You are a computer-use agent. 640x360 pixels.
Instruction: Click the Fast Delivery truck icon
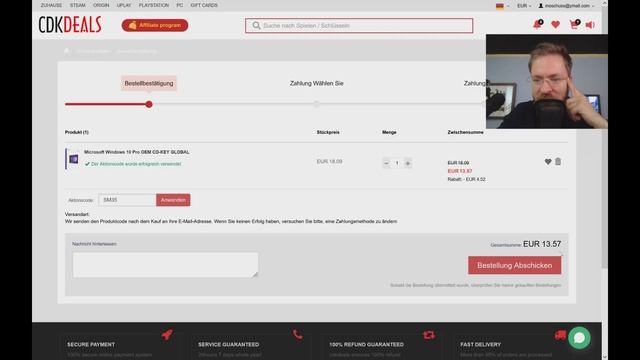[560, 335]
